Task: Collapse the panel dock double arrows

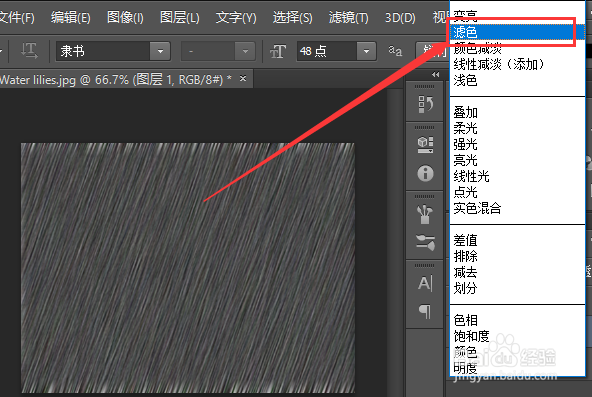Action: (435, 75)
